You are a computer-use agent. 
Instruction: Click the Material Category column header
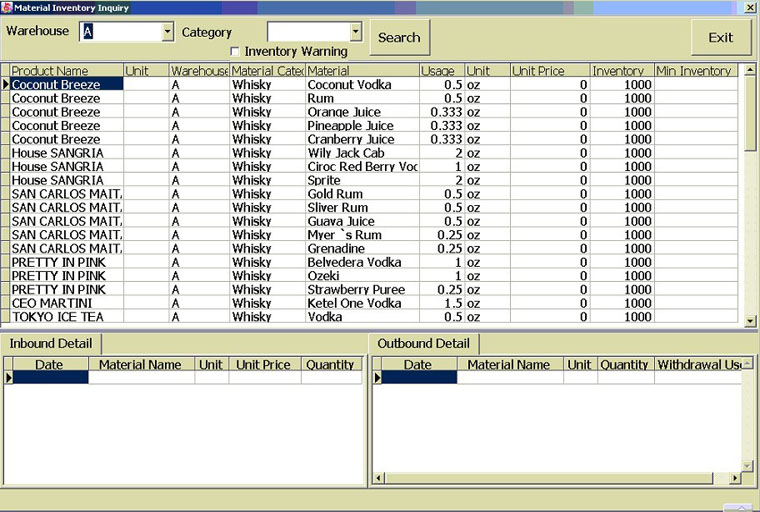(x=268, y=71)
